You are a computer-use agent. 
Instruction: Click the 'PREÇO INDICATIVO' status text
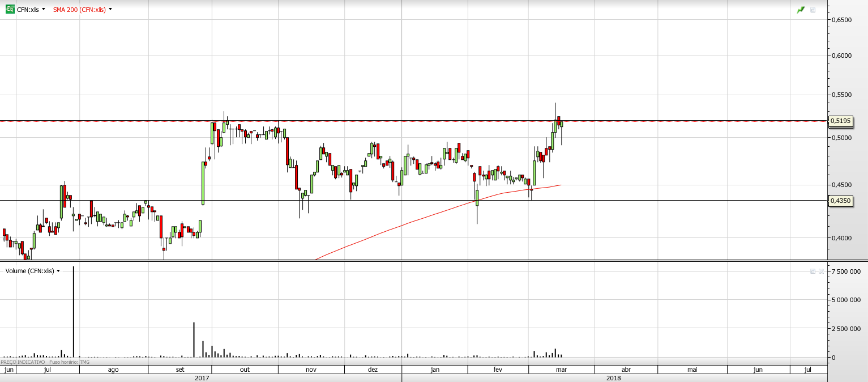pyautogui.click(x=23, y=362)
